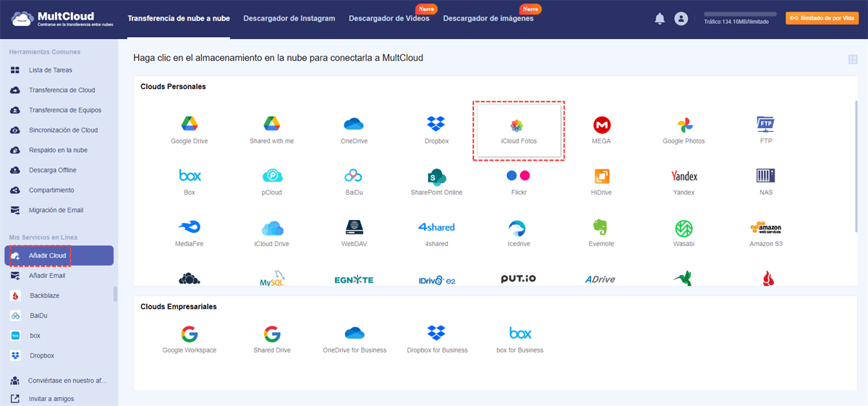Connect Google Drive cloud
Screen dimensions: 868x406
[189, 130]
